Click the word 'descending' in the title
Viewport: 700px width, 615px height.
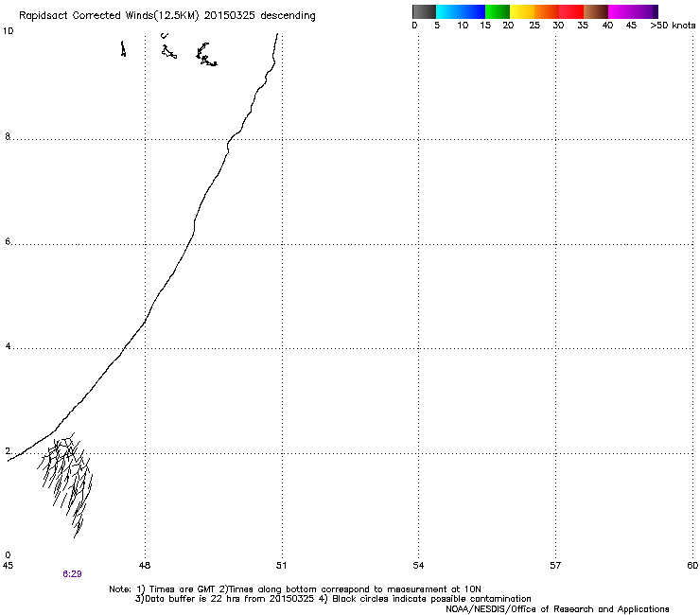click(288, 16)
